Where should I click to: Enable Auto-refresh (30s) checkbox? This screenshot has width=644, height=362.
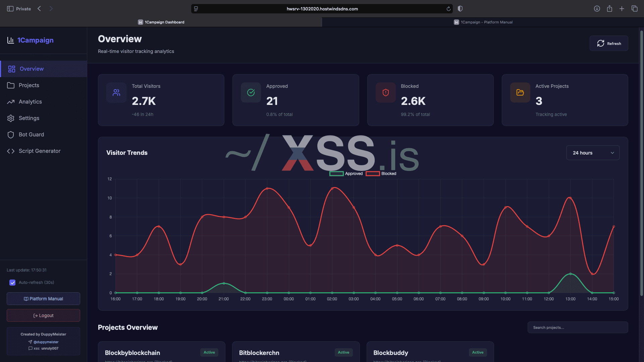point(12,283)
